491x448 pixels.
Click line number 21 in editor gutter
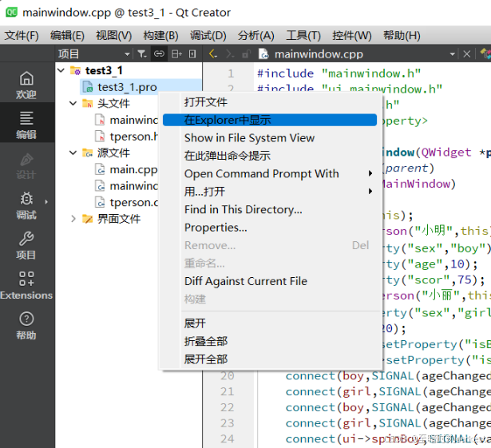coord(228,391)
